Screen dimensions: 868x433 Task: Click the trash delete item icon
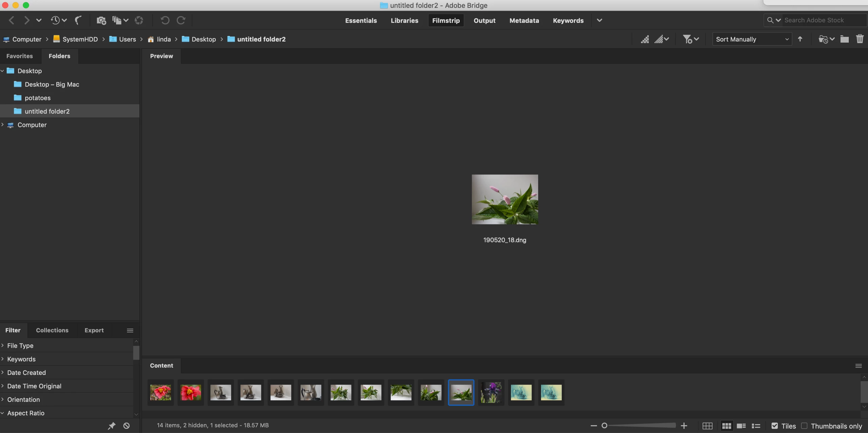click(x=860, y=39)
